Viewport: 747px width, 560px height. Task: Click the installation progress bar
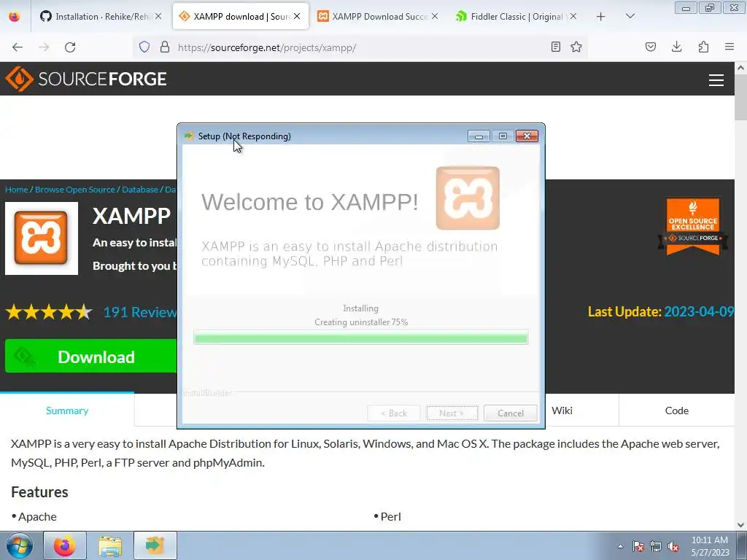point(360,338)
